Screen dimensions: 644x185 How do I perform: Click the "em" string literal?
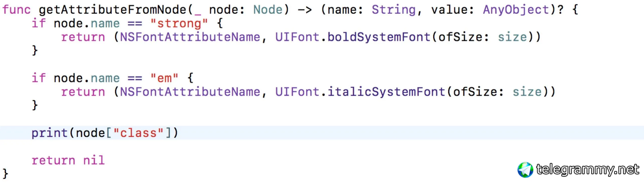point(164,78)
